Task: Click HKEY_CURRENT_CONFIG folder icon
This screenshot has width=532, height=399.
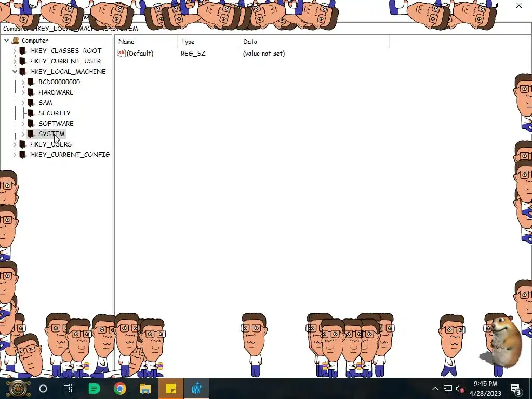Action: tap(22, 155)
